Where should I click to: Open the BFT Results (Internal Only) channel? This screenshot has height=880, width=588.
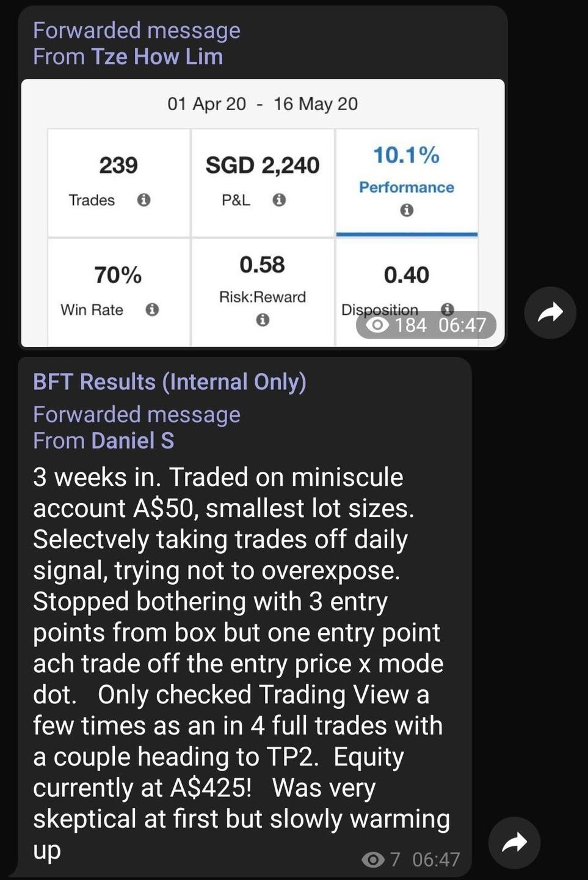(x=170, y=382)
